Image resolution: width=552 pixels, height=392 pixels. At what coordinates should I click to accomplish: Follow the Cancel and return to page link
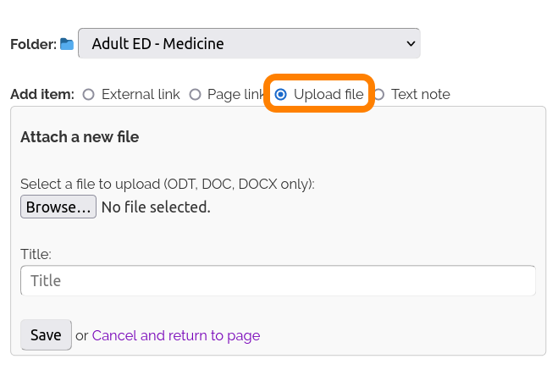176,336
